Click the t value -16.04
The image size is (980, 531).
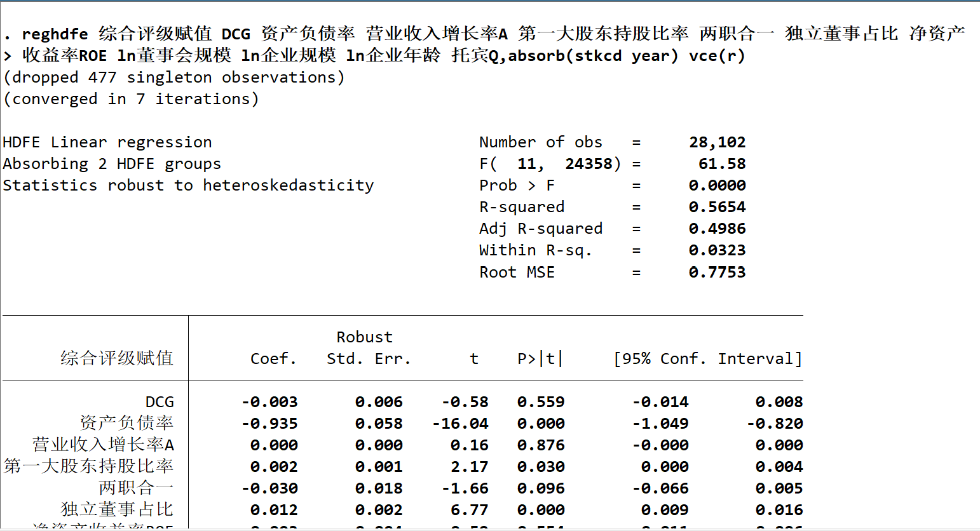point(460,424)
